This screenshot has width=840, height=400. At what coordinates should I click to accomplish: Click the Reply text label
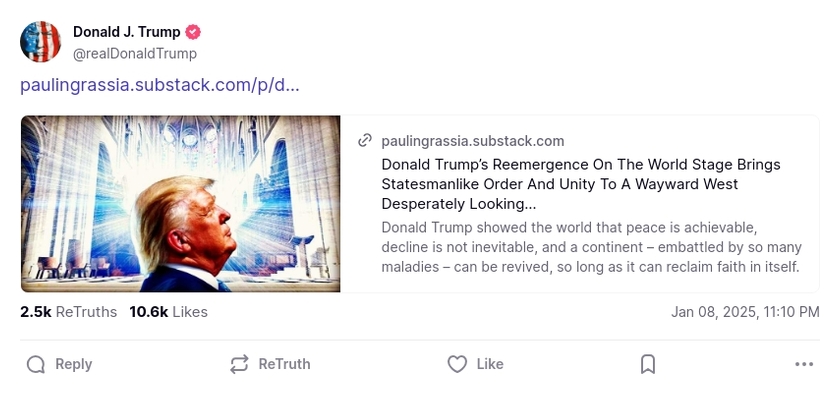click(x=73, y=364)
